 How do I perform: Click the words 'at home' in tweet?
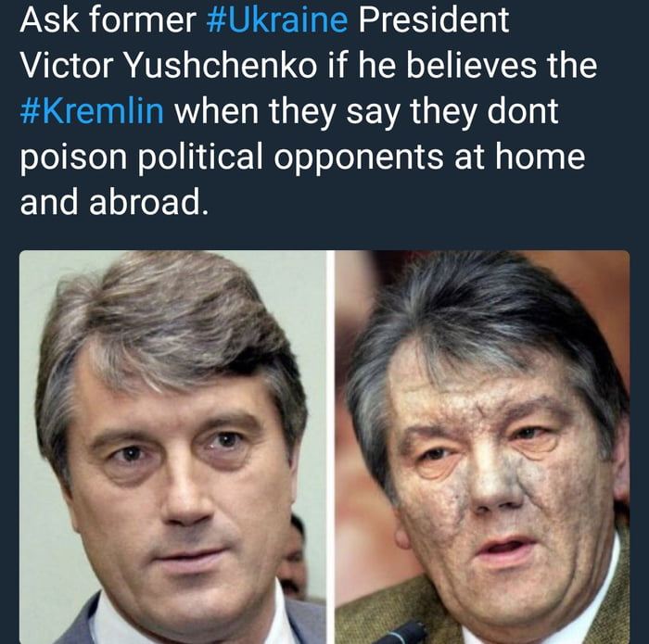519,157
